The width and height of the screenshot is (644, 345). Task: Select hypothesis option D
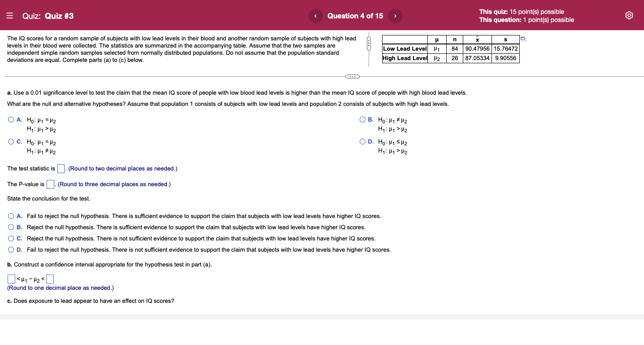pos(362,141)
